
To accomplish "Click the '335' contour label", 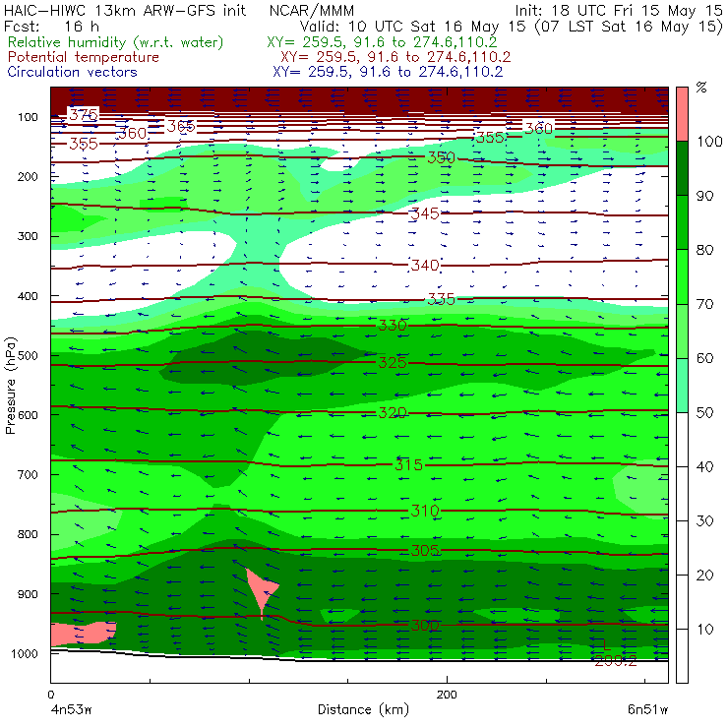I will click(x=441, y=299).
